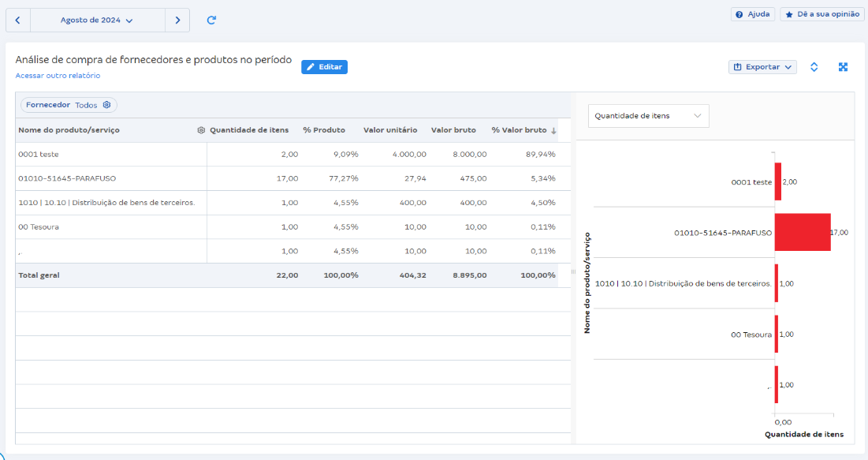
Task: Click the gear icon in the table header
Action: coord(201,130)
